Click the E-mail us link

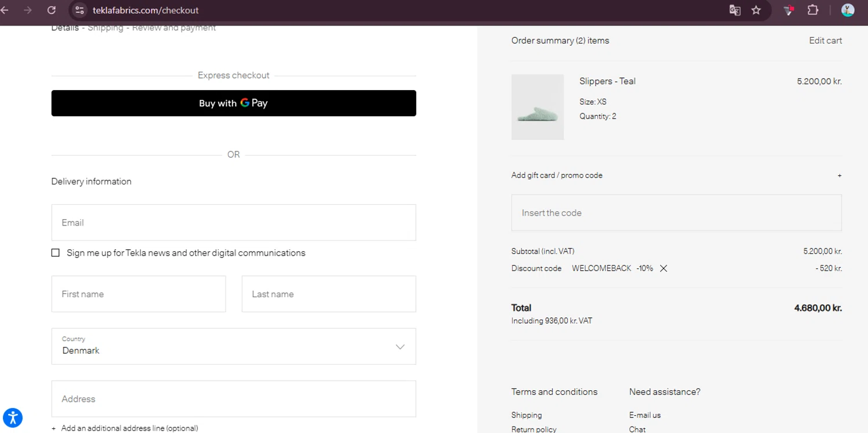(645, 415)
